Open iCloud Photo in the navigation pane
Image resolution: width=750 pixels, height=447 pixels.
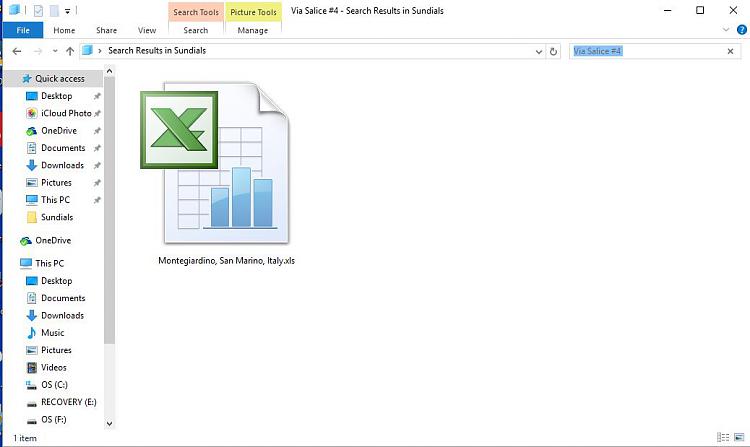click(x=66, y=113)
